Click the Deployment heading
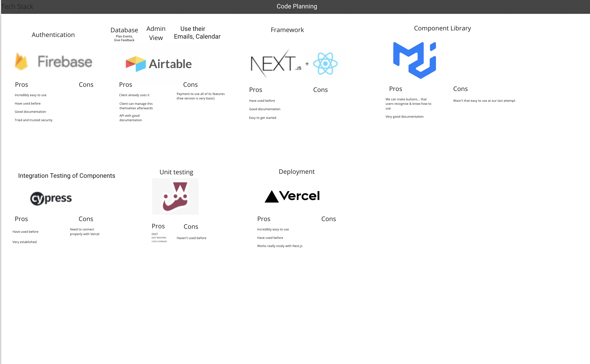This screenshot has height=364, width=590. pyautogui.click(x=297, y=172)
